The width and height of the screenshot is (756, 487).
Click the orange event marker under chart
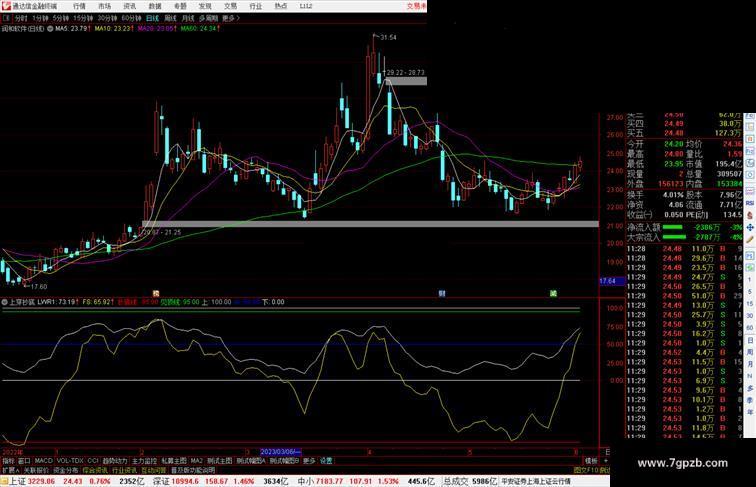156,293
